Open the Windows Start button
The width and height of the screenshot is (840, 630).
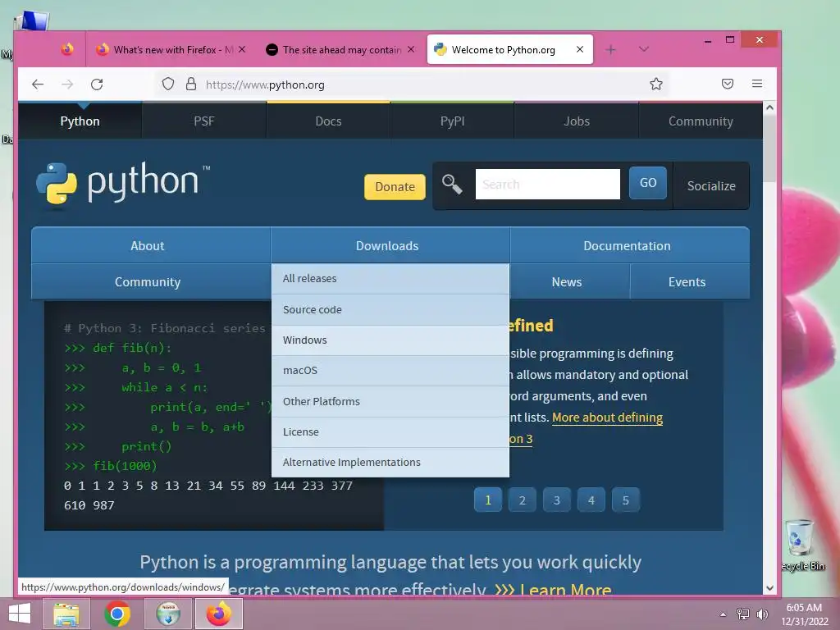click(20, 614)
